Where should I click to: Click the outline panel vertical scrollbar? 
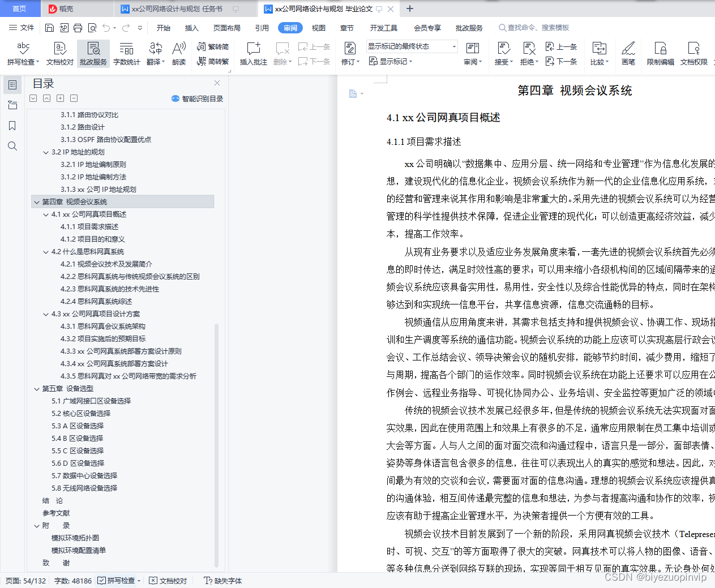[216, 444]
